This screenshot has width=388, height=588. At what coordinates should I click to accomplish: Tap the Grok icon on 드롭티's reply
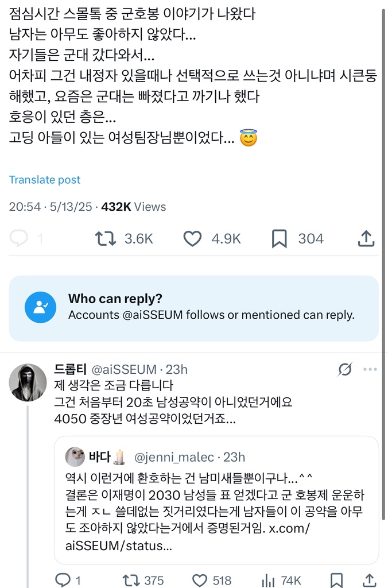(344, 370)
